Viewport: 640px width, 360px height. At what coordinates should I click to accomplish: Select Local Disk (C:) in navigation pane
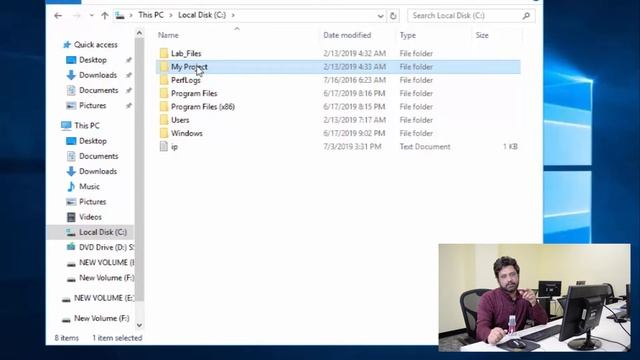point(103,232)
